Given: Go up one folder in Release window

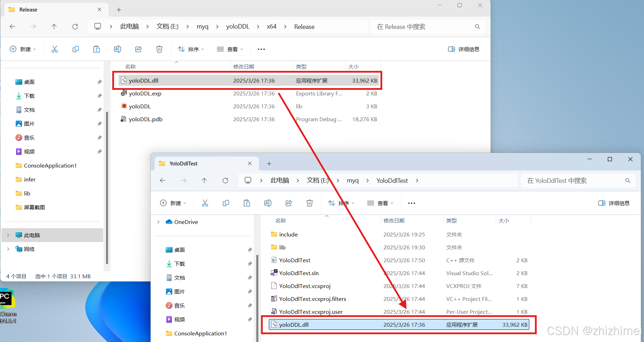Looking at the screenshot, I should tap(54, 26).
